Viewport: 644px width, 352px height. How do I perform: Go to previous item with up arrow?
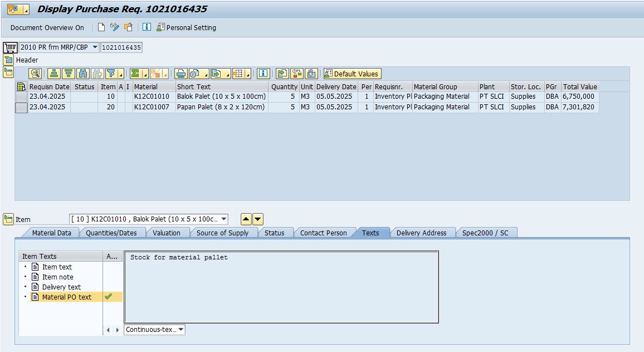coord(246,219)
